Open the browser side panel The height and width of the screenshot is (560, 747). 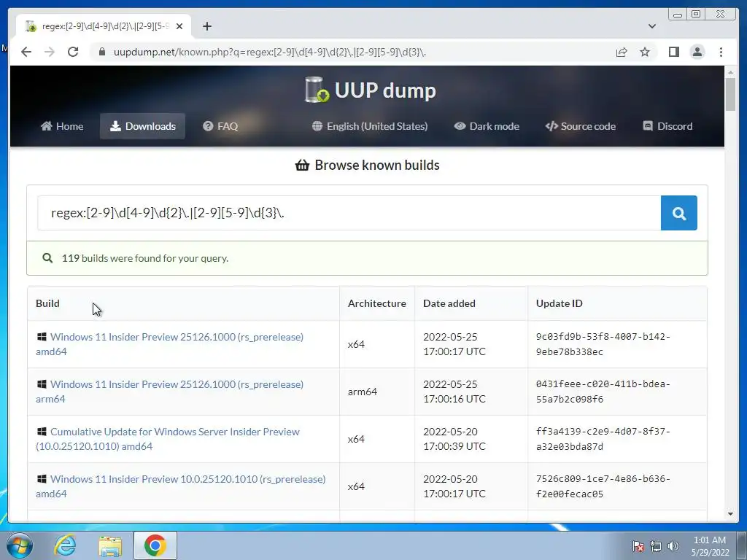[673, 52]
